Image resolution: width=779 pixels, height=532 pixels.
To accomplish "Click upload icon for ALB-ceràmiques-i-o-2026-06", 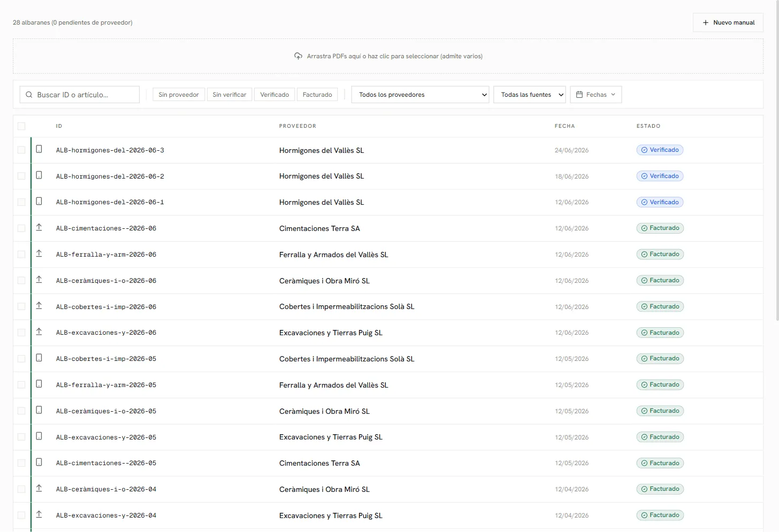I will [x=39, y=280].
